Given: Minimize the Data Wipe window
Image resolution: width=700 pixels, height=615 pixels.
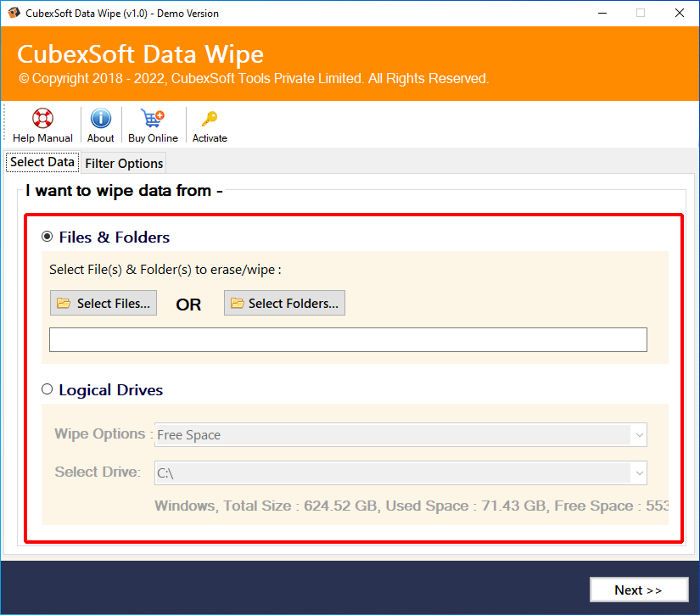Looking at the screenshot, I should click(x=602, y=13).
